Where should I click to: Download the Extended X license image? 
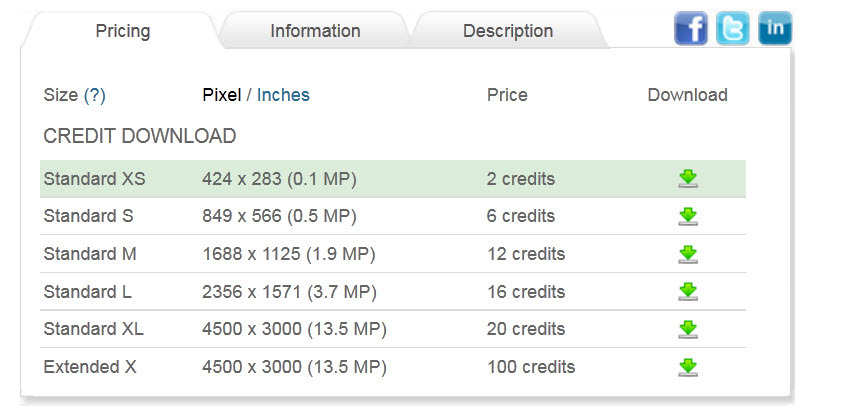tap(687, 367)
